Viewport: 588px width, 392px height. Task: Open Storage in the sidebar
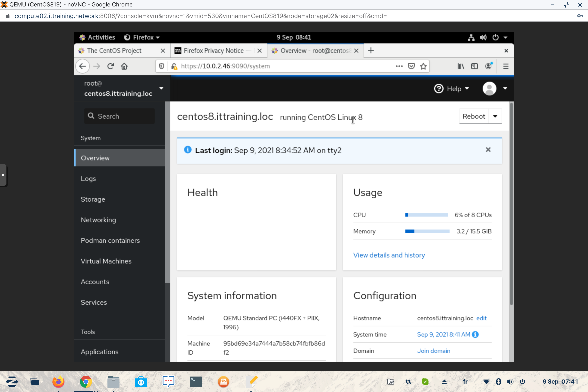(93, 199)
